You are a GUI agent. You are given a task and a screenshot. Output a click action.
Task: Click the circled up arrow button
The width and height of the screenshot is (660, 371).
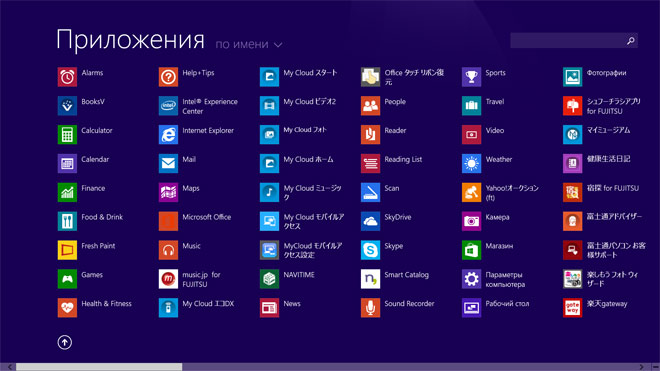click(65, 342)
